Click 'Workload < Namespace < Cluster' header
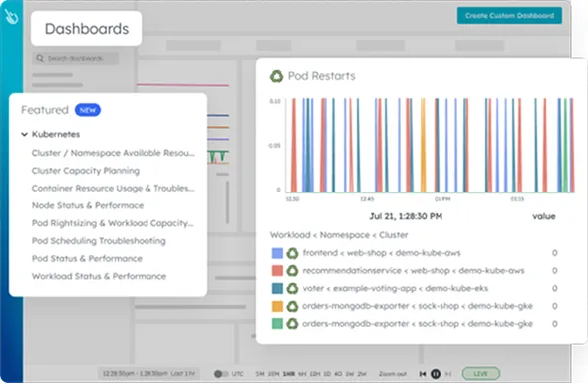 [339, 235]
